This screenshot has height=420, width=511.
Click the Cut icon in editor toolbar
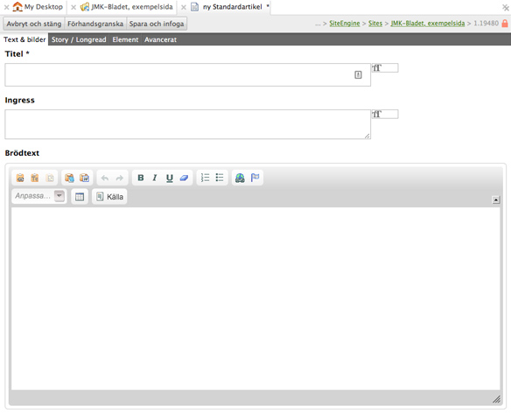point(20,178)
